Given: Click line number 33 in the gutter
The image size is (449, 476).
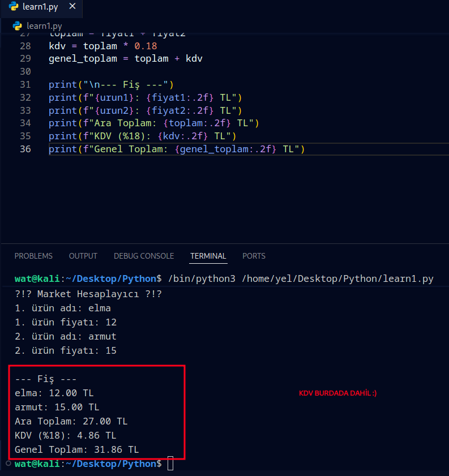Looking at the screenshot, I should click(x=25, y=110).
